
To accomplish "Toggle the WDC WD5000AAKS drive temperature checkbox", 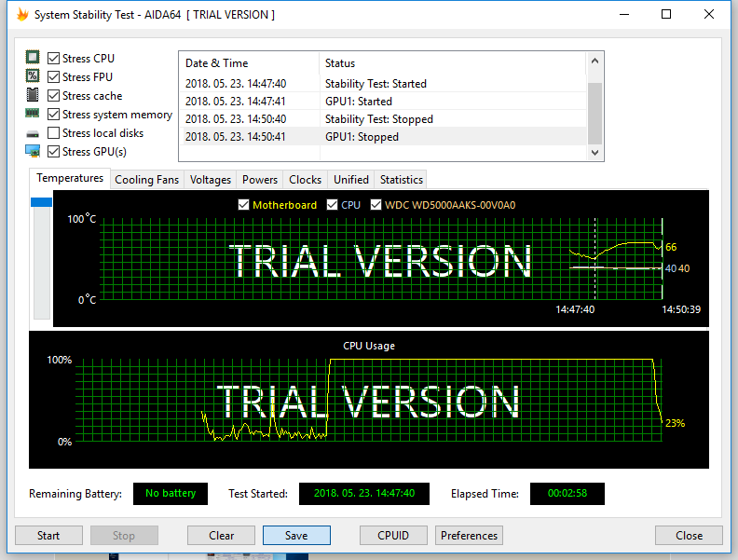I will pos(376,205).
